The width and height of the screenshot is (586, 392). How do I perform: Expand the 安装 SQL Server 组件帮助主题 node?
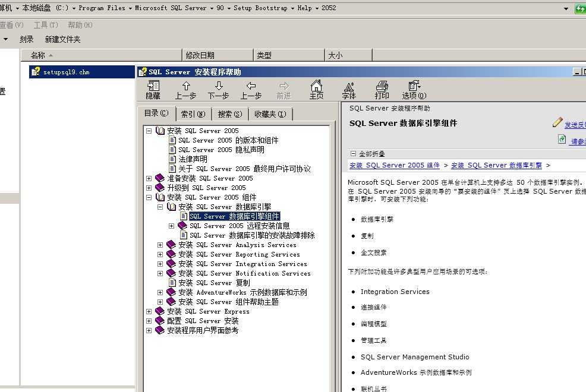(160, 302)
